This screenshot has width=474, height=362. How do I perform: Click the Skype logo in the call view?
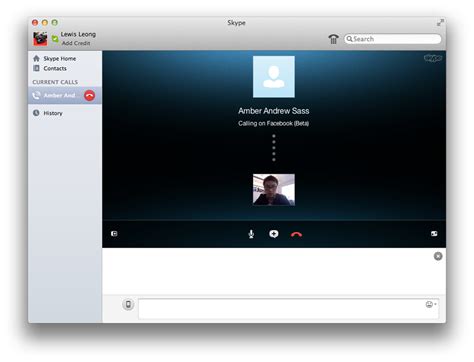click(x=433, y=58)
